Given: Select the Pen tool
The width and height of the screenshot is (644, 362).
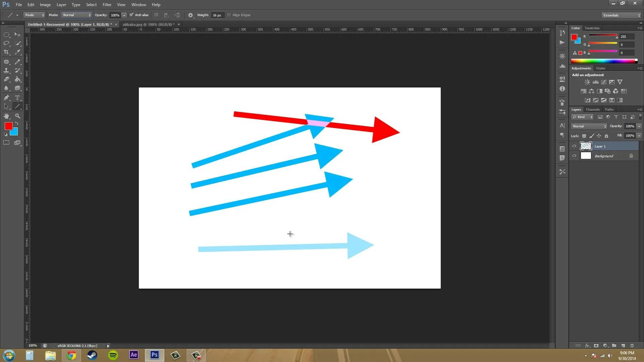Looking at the screenshot, I should click(6, 98).
